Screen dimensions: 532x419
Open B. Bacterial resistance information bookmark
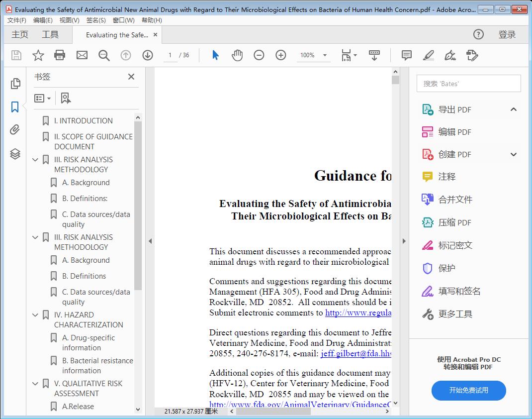point(98,366)
